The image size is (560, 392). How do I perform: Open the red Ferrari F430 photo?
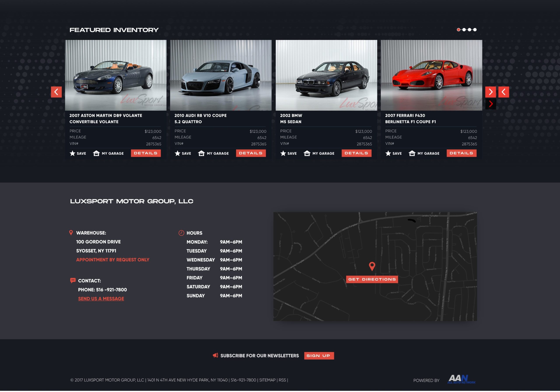pyautogui.click(x=432, y=75)
